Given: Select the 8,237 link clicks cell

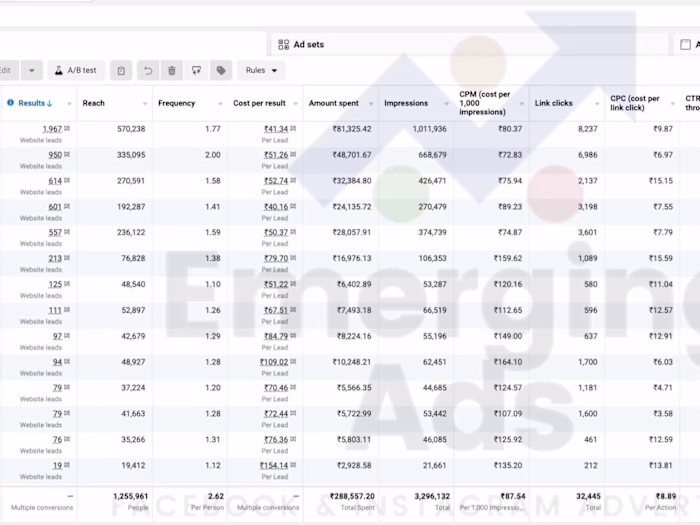Looking at the screenshot, I should point(588,129).
